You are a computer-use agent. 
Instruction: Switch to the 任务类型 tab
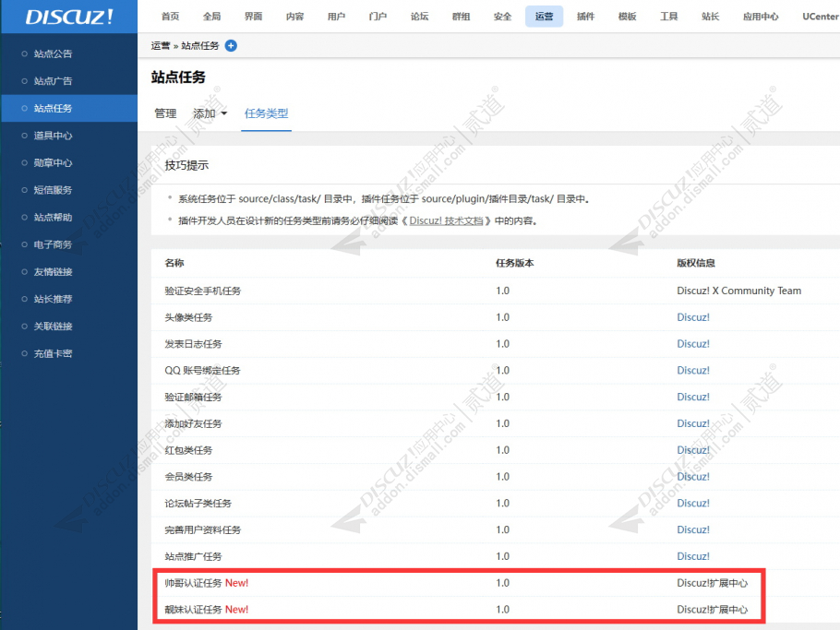point(266,113)
